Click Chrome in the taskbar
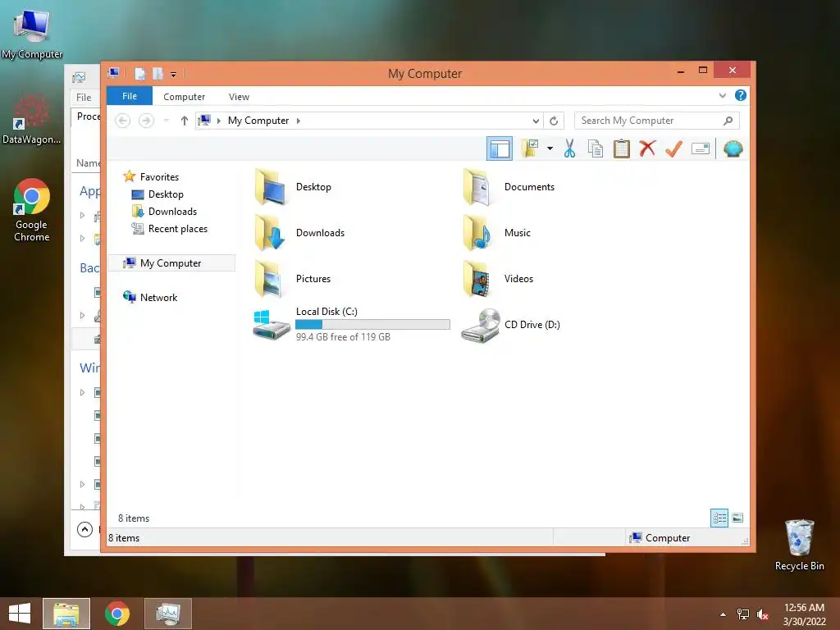 coord(116,614)
